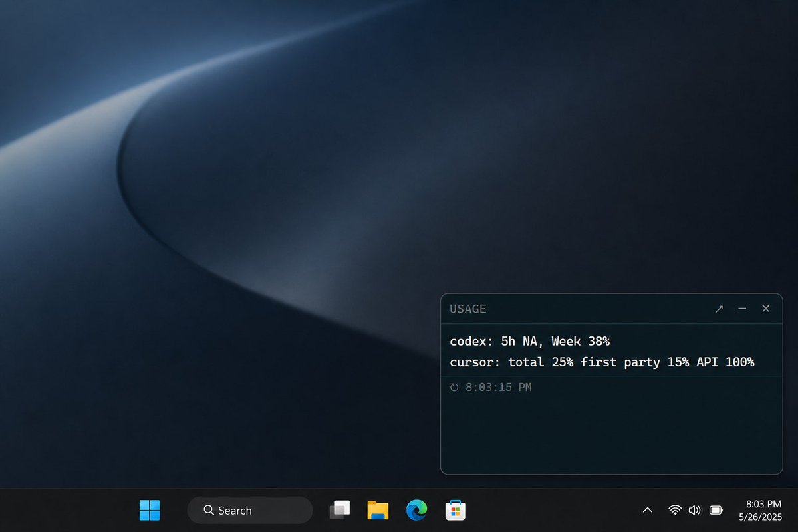Open Wi-Fi network settings in the tray
Screen dimensions: 798x532
click(675, 510)
